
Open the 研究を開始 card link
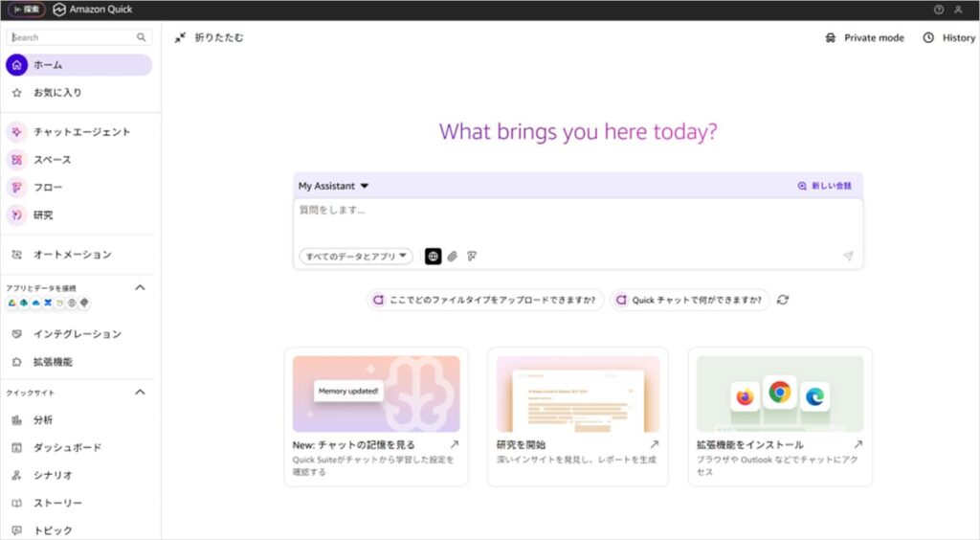click(521, 445)
